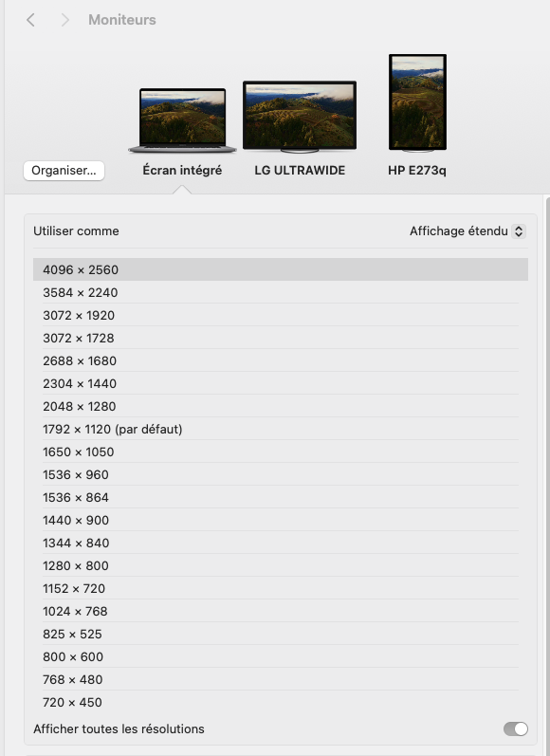Set resolution to 2048 × 1280
Screen dimensions: 550x756
(x=281, y=406)
